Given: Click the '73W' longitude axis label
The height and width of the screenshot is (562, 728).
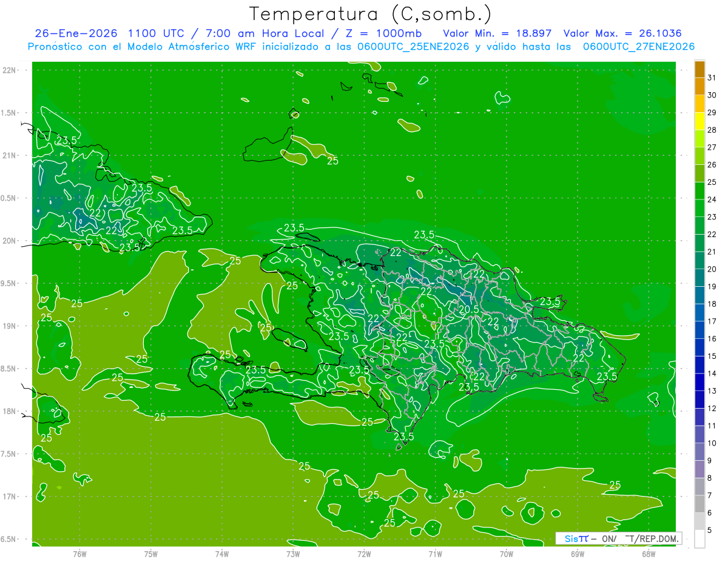Looking at the screenshot, I should [293, 554].
